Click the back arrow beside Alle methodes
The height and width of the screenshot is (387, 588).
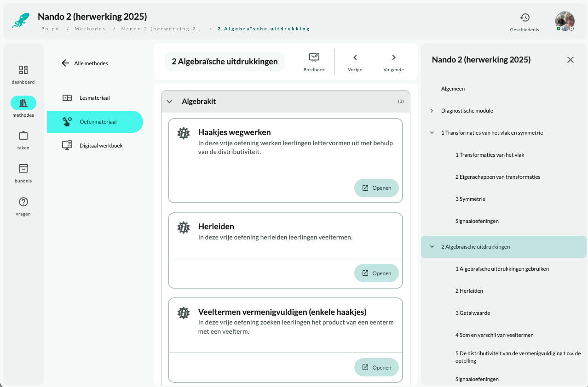(x=65, y=63)
